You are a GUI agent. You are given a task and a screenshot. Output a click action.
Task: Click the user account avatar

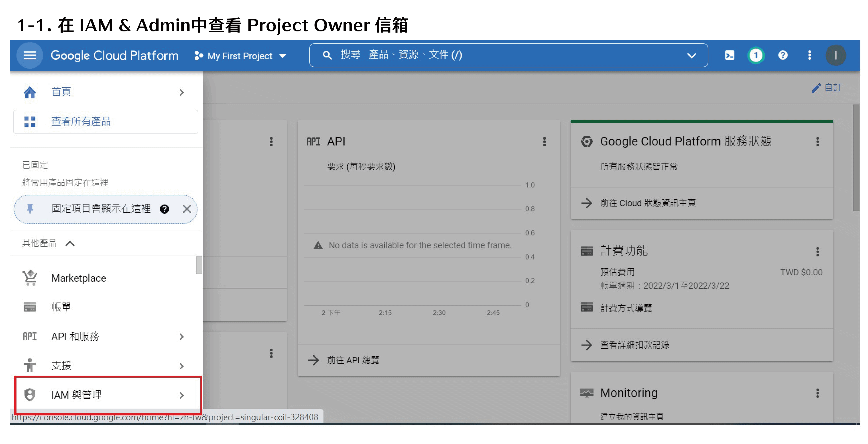836,55
